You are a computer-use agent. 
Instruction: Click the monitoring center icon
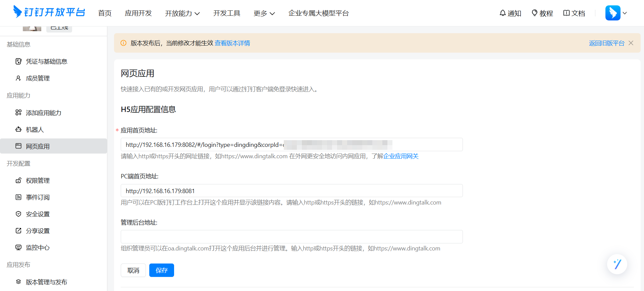tap(18, 247)
